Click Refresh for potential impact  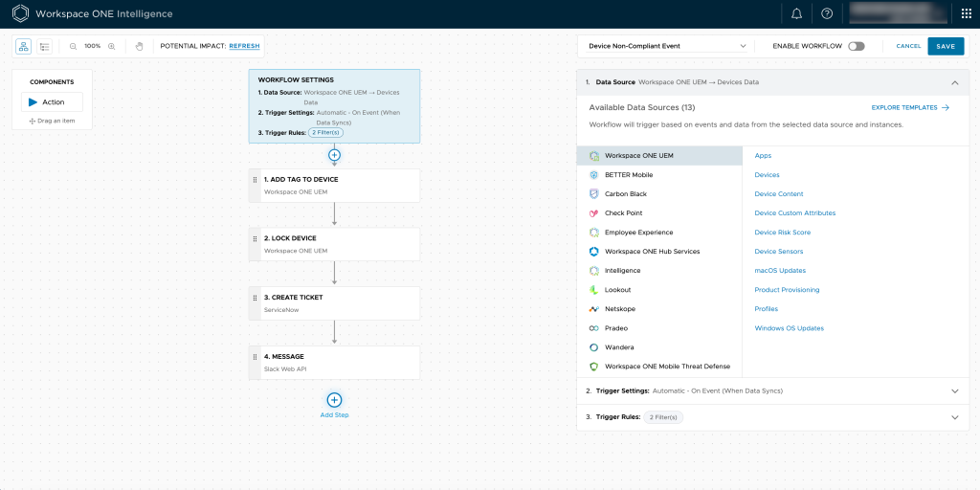[x=244, y=46]
